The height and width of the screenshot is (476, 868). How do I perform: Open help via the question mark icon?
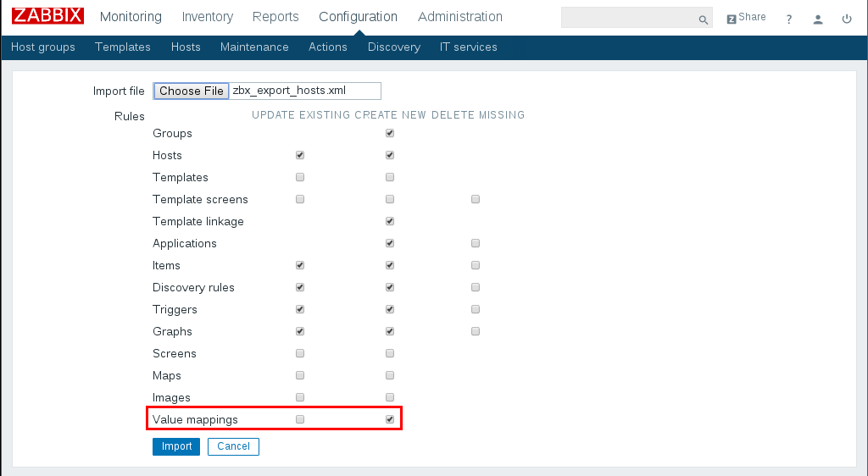click(x=789, y=19)
